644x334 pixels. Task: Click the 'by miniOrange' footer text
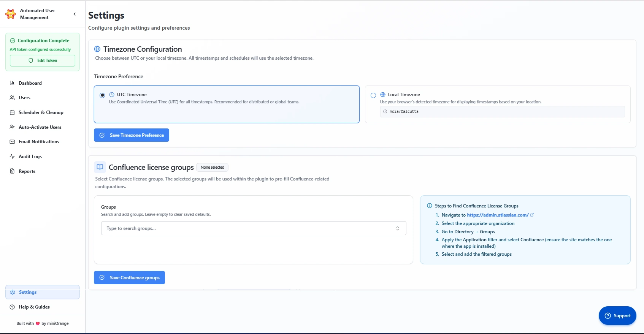pos(55,324)
